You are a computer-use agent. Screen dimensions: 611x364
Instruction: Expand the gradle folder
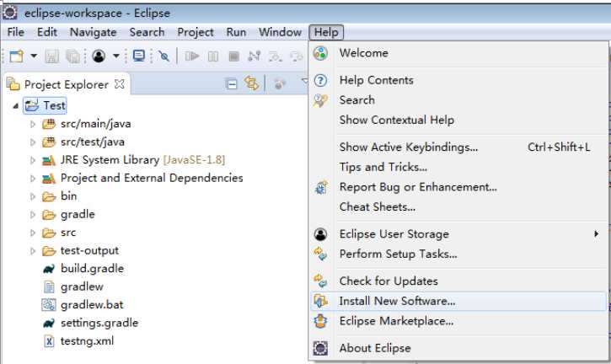(x=33, y=215)
